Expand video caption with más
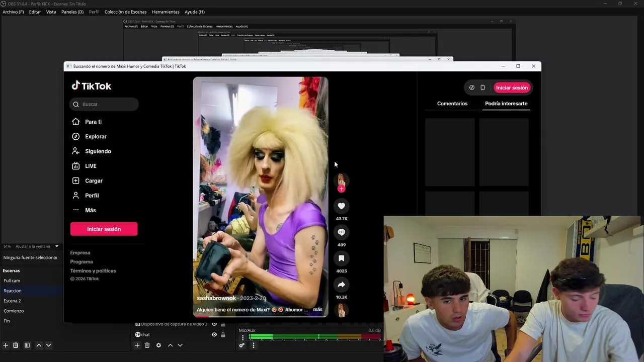This screenshot has width=644, height=362. click(317, 310)
